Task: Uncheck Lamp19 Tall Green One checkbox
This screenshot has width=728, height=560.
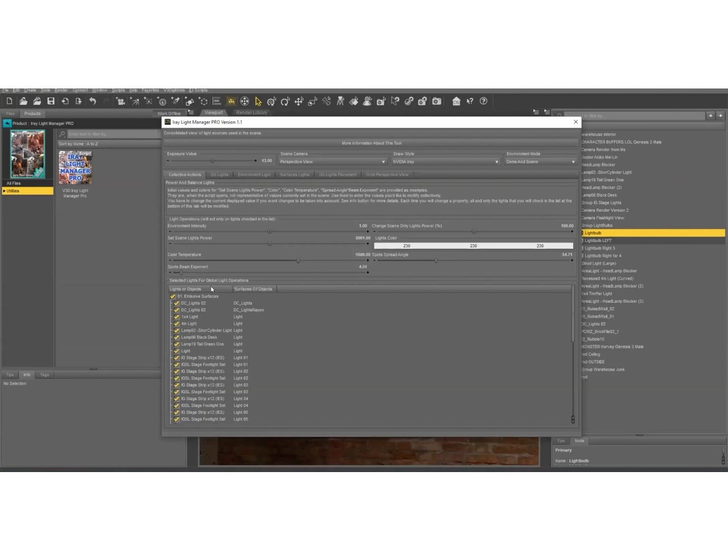Action: click(176, 344)
